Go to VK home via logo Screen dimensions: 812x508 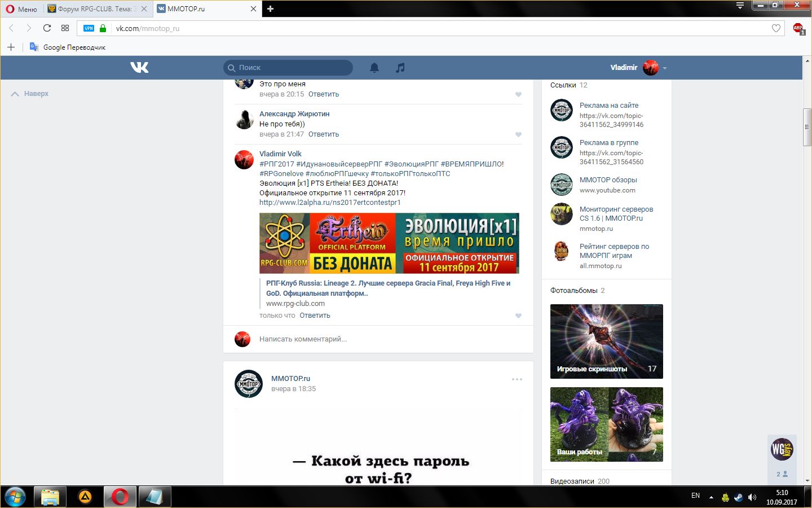[x=139, y=67]
